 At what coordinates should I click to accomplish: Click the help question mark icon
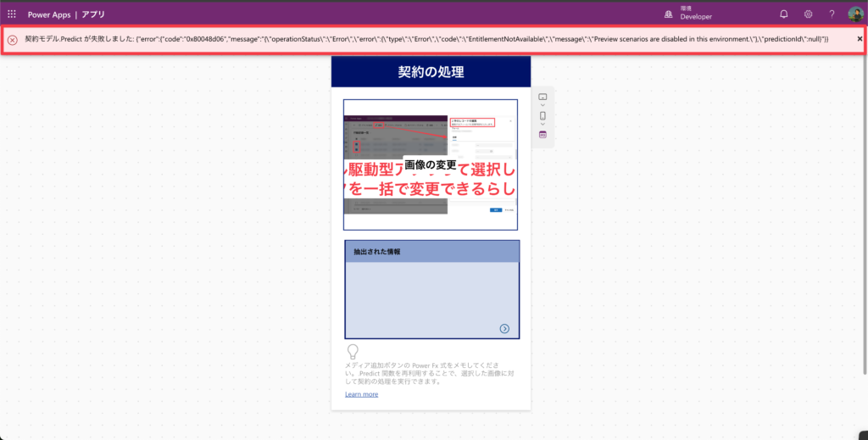(x=832, y=14)
